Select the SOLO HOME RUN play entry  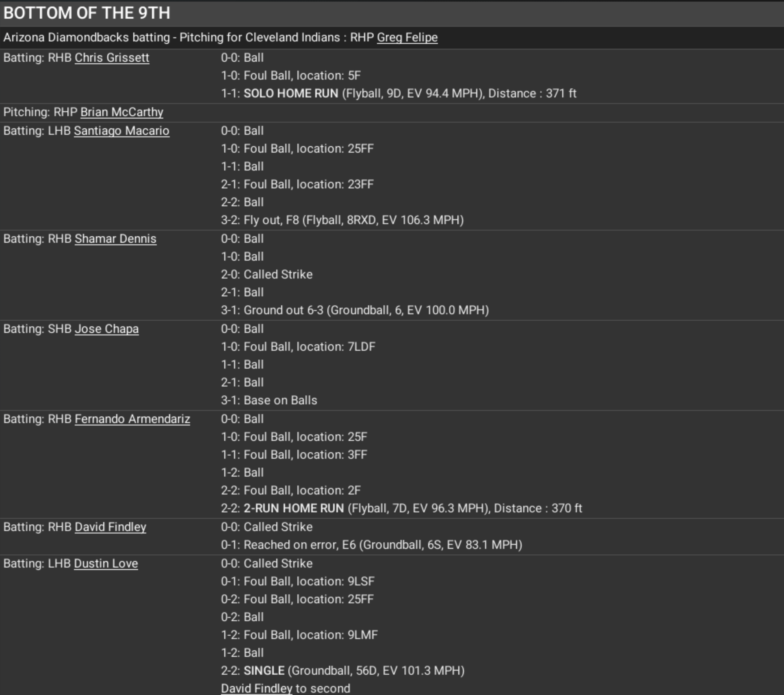coord(291,93)
